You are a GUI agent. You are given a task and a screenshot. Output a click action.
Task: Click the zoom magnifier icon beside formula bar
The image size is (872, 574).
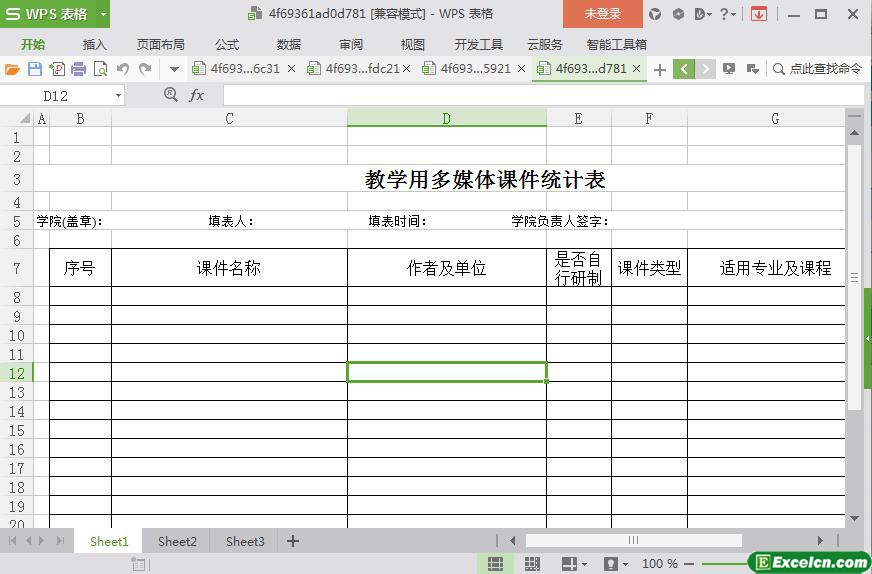pos(171,95)
